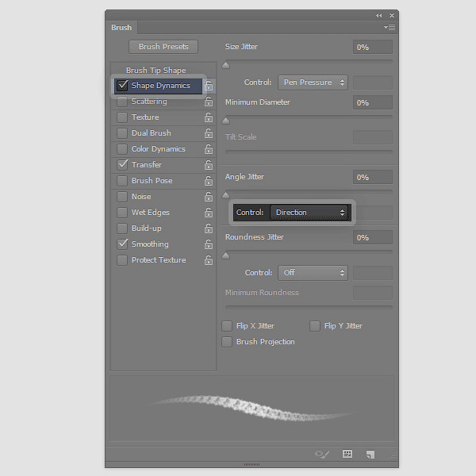476x476 pixels.
Task: Click the live tip brush preview toggle icon
Action: (x=322, y=454)
